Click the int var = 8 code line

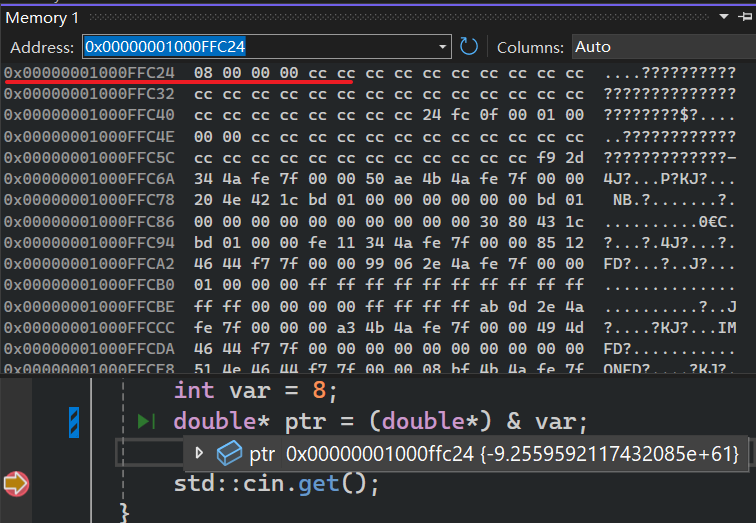coord(256,390)
